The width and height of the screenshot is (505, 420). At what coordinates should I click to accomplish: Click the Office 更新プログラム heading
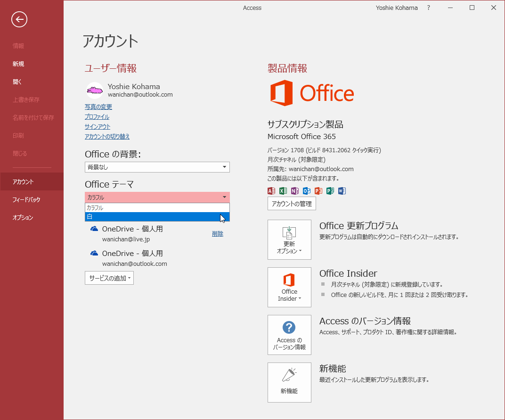(x=358, y=225)
